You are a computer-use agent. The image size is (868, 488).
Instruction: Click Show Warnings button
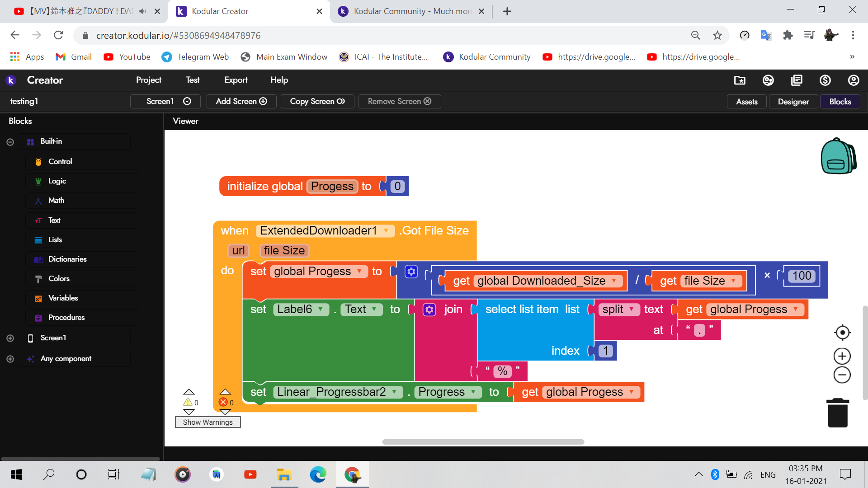click(208, 422)
